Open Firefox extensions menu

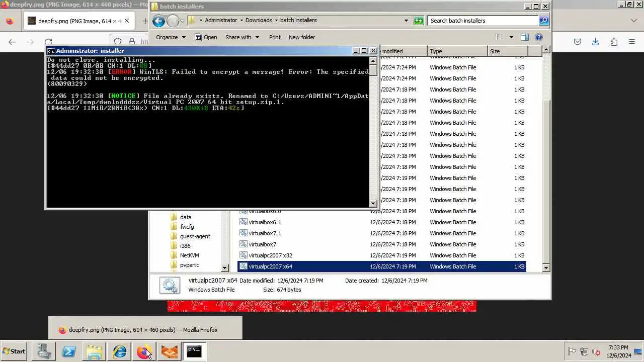[x=614, y=42]
